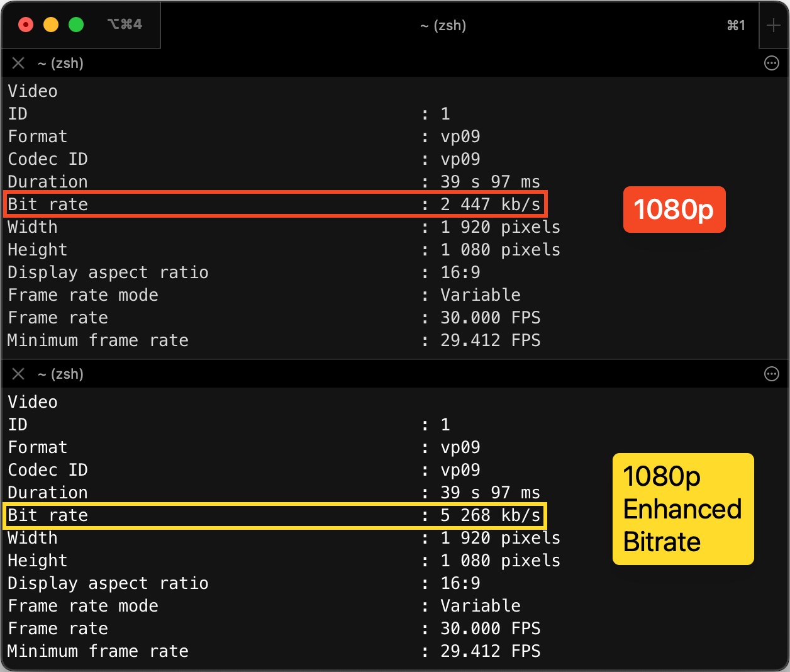Click the yellow 1080p Enhanced Bitrate badge
This screenshot has width=790, height=672.
click(x=682, y=509)
